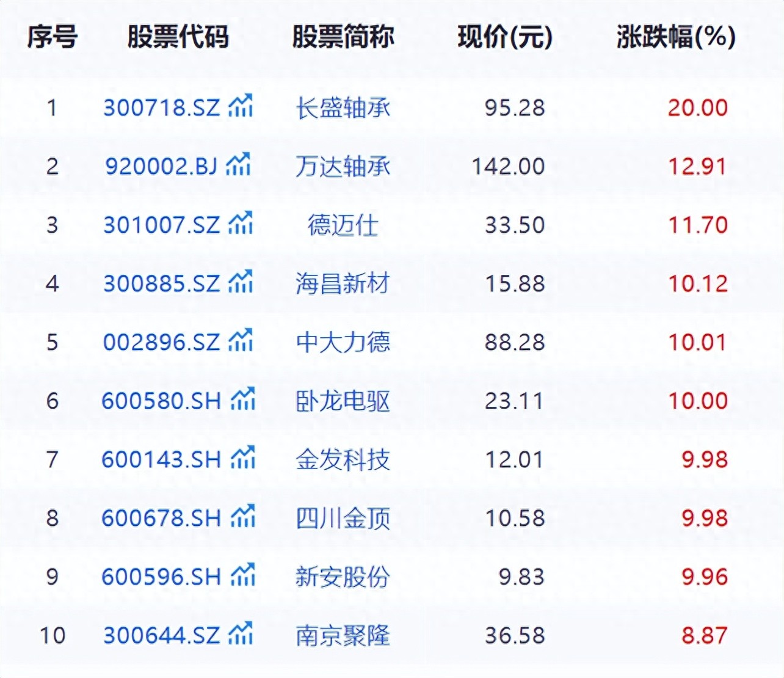
Task: Open stock code 002896.SZ
Action: tap(161, 343)
